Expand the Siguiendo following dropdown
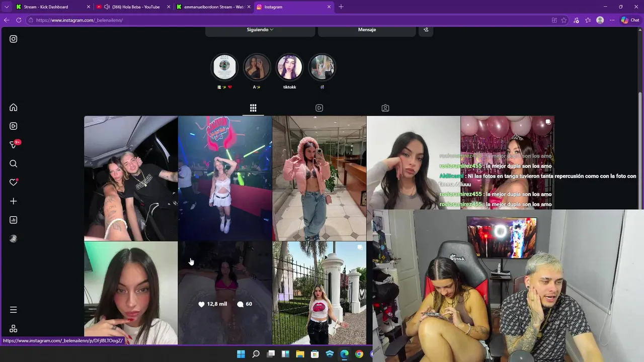This screenshot has height=362, width=644. point(260,30)
